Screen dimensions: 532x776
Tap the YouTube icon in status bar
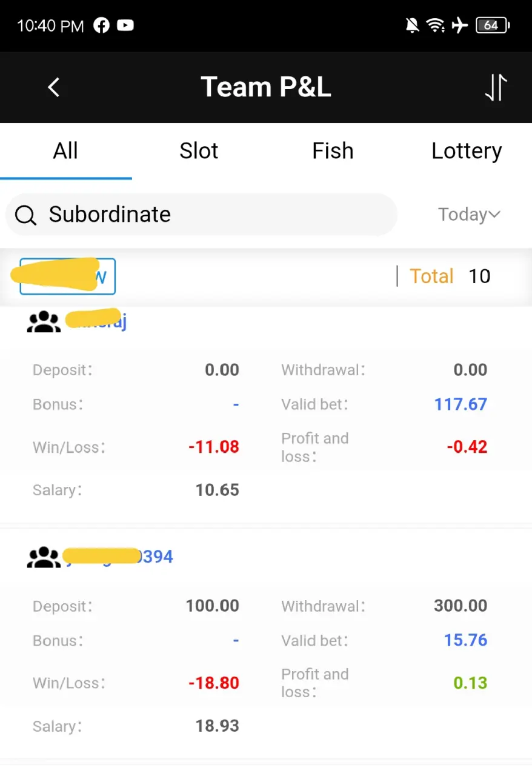125,25
